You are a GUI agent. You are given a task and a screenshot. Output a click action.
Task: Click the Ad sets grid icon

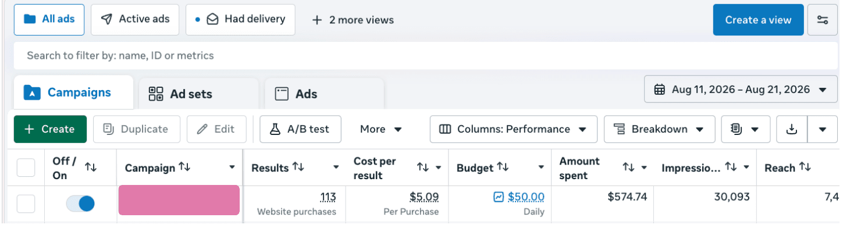tap(156, 94)
